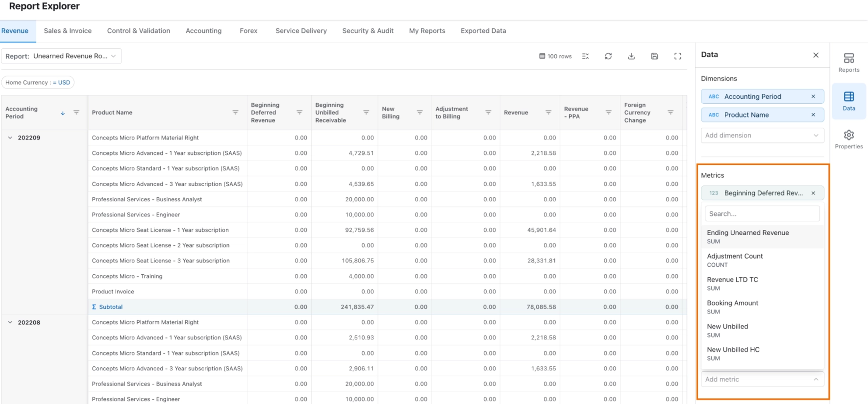Click the Accounting Period dimension chip
The image size is (868, 404).
pyautogui.click(x=762, y=96)
